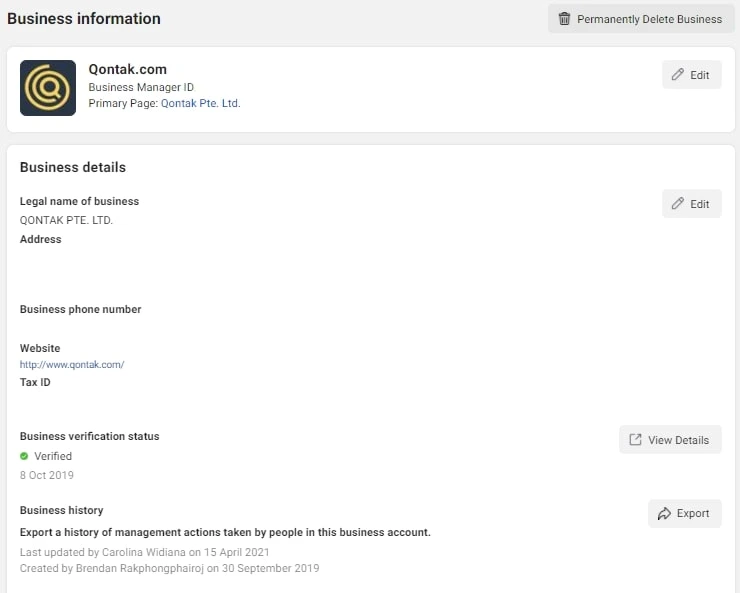Export the business history
This screenshot has width=740, height=593.
click(684, 514)
